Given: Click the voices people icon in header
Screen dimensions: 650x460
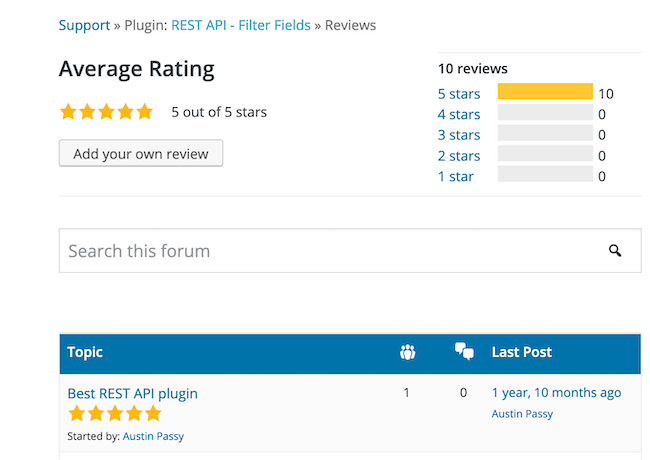Looking at the screenshot, I should [x=407, y=352].
